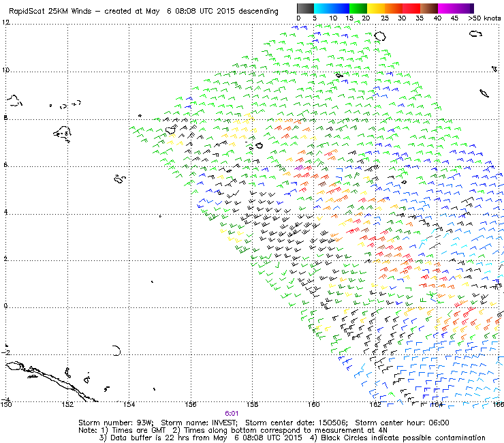
Task: Click the gray 0-5 knots legend swatch
Action: point(305,8)
